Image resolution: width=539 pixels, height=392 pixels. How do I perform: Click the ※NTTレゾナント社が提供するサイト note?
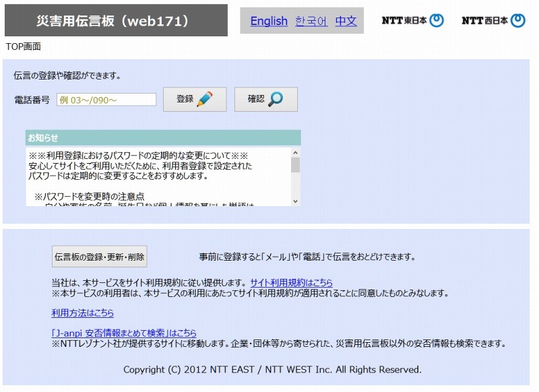pyautogui.click(x=279, y=344)
